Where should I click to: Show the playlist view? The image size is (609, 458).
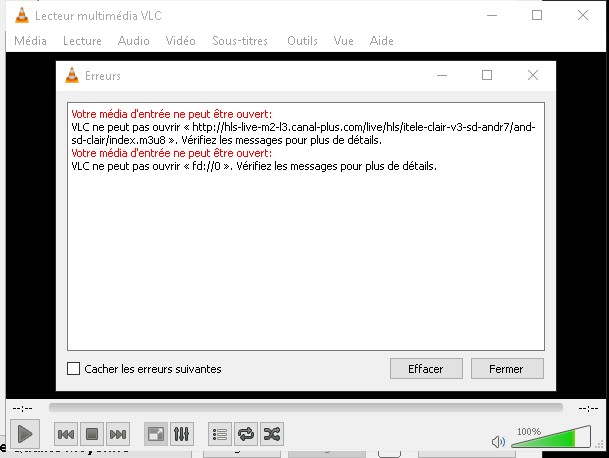pyautogui.click(x=219, y=434)
